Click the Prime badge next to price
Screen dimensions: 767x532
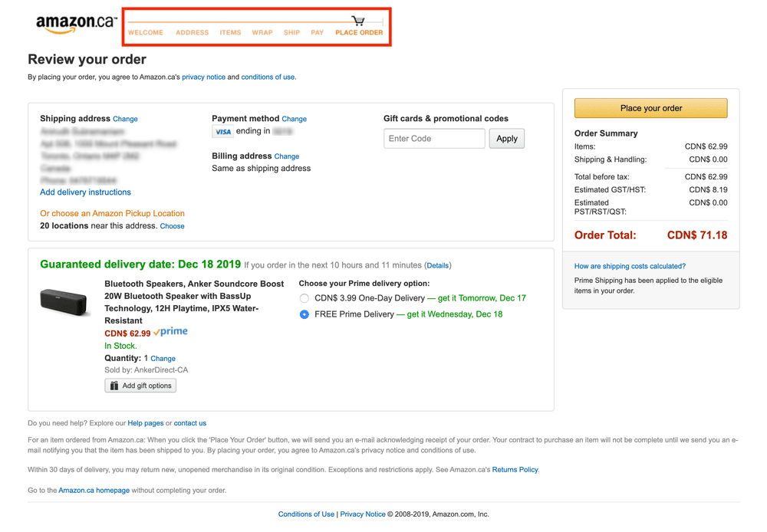pyautogui.click(x=170, y=332)
